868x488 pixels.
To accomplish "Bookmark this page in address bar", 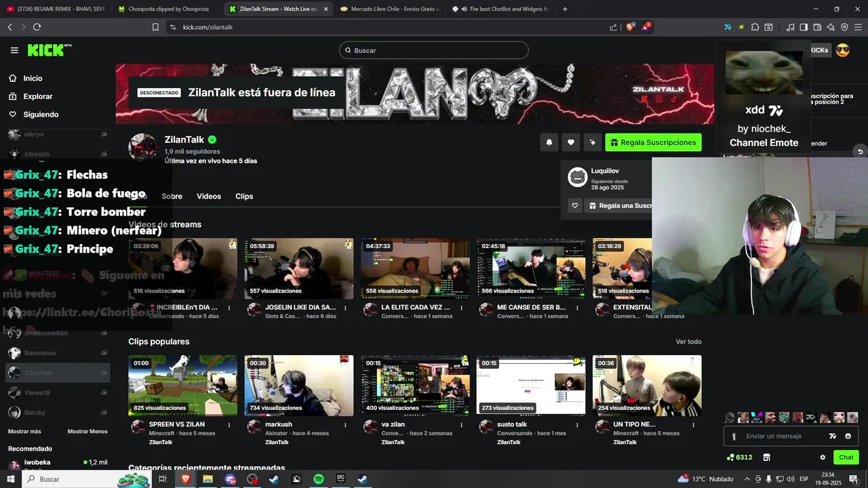I will (x=155, y=27).
